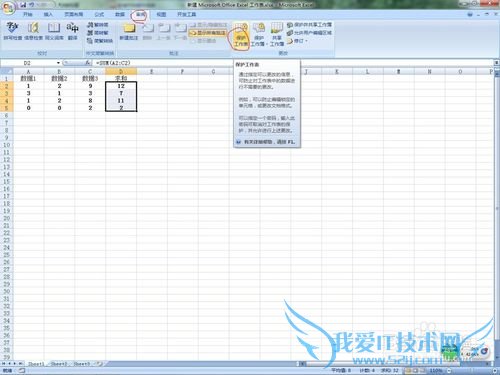Select cell D4 containing 11
500x375 pixels.
[x=121, y=101]
